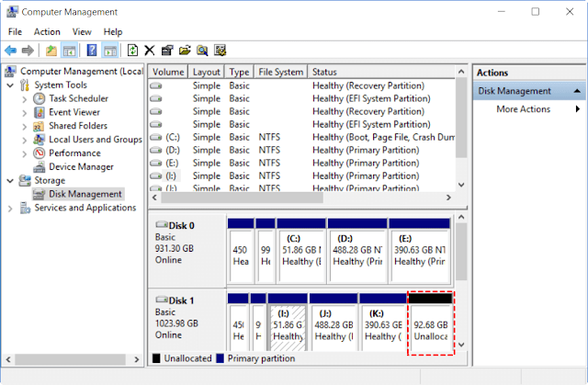588x385 pixels.
Task: Click the Local Users and Groups icon
Action: click(x=39, y=140)
